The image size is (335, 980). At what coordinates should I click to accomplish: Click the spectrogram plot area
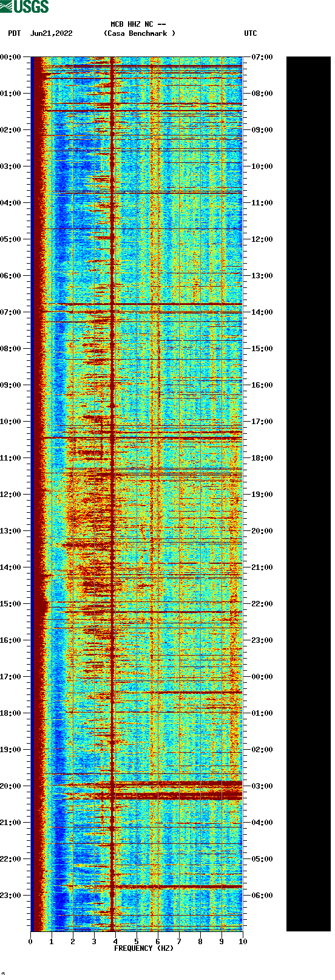click(x=137, y=494)
